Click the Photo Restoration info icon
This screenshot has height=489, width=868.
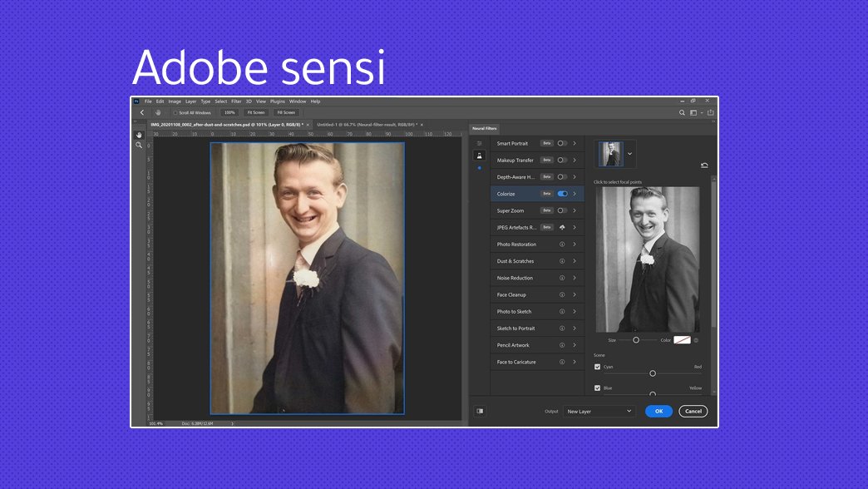pyautogui.click(x=562, y=244)
